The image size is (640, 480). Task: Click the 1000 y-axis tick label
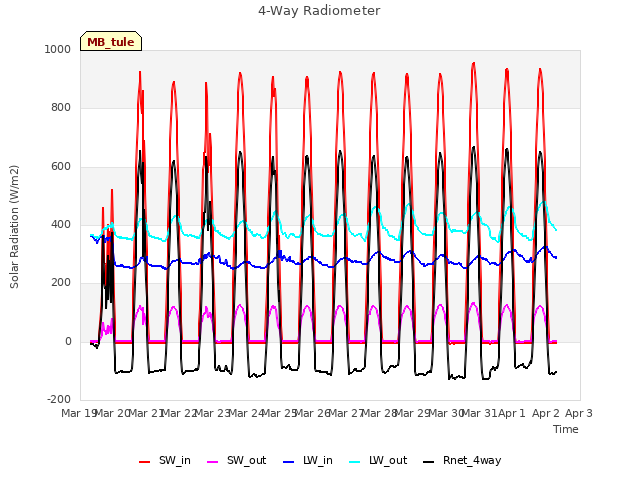point(58,49)
